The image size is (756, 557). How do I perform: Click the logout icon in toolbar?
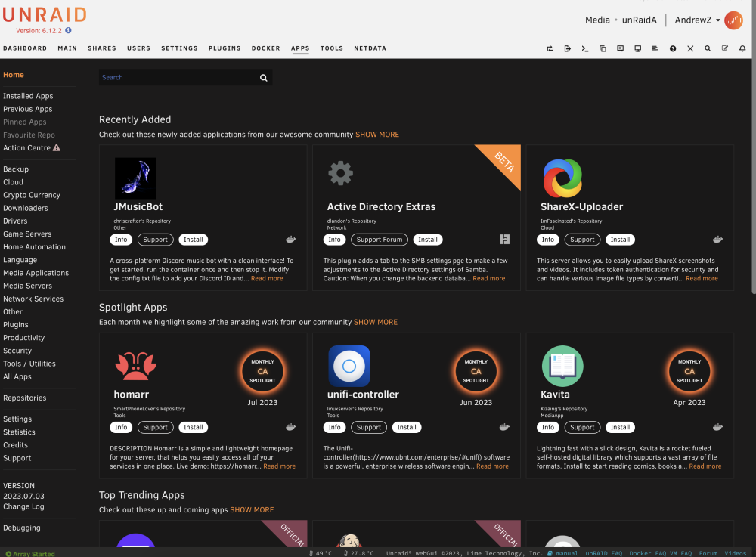pos(568,48)
